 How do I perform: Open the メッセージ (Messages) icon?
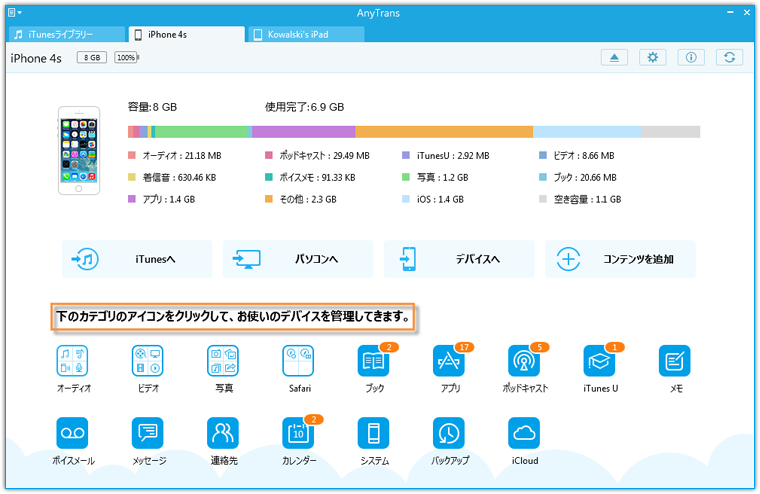147,433
